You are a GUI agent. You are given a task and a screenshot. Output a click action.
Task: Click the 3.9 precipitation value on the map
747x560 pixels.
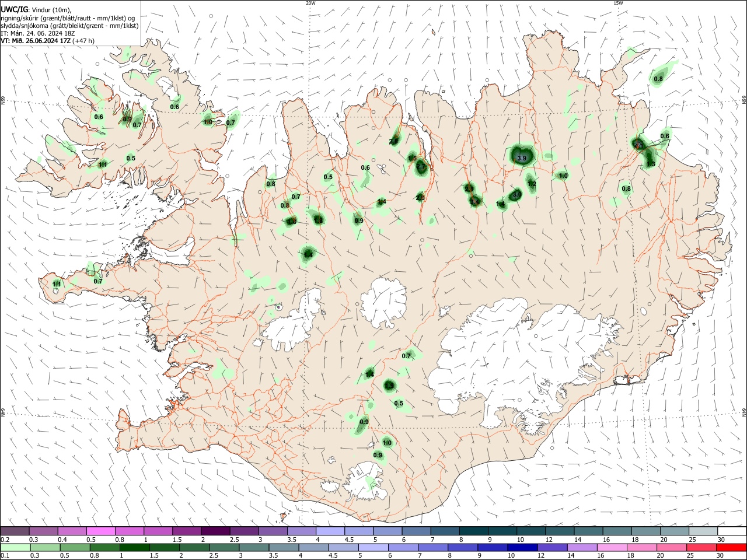522,158
